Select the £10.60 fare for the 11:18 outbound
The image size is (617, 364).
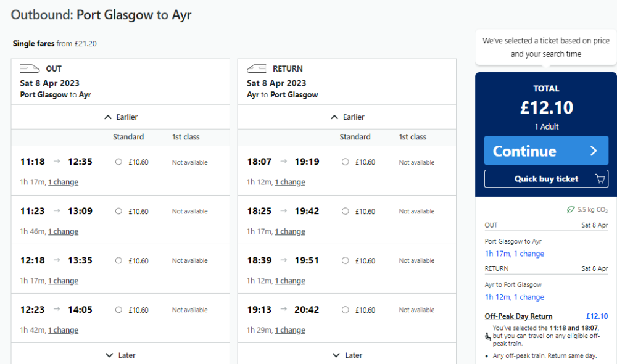coord(118,162)
